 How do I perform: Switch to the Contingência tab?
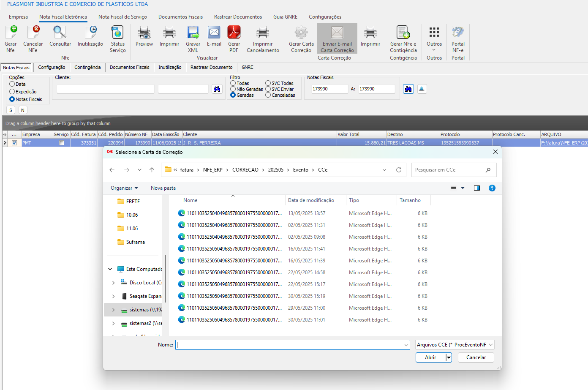coord(87,67)
